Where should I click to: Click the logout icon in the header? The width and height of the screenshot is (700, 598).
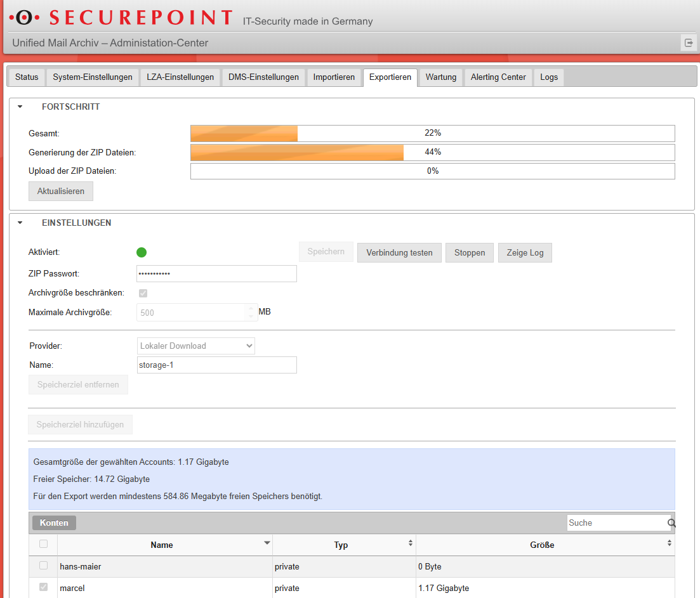689,43
